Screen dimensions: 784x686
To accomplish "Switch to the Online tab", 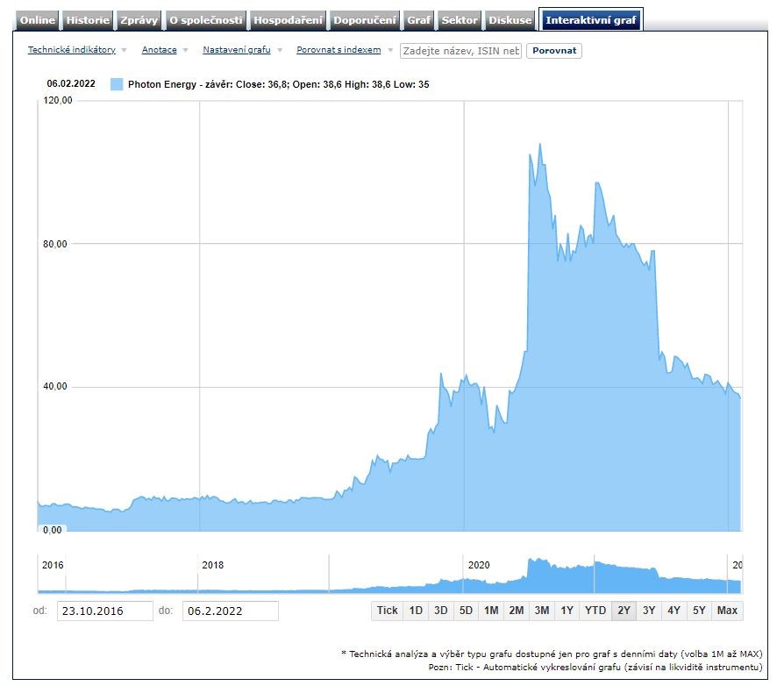I will (x=38, y=20).
